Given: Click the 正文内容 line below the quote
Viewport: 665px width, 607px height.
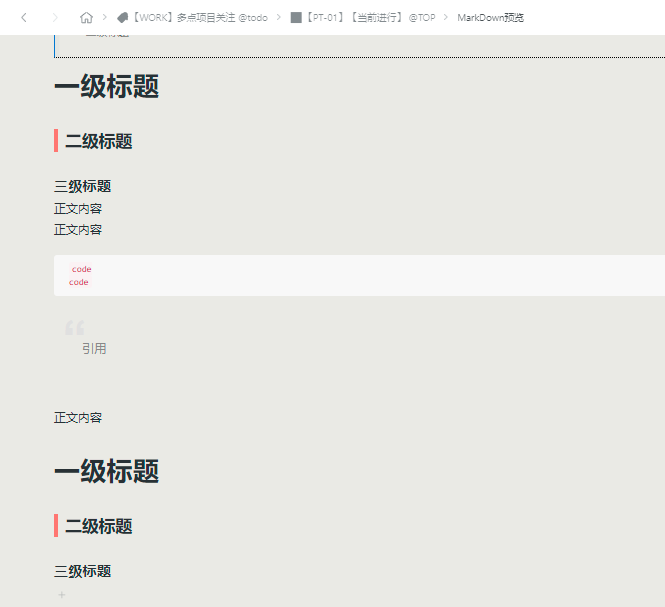Looking at the screenshot, I should coord(78,418).
